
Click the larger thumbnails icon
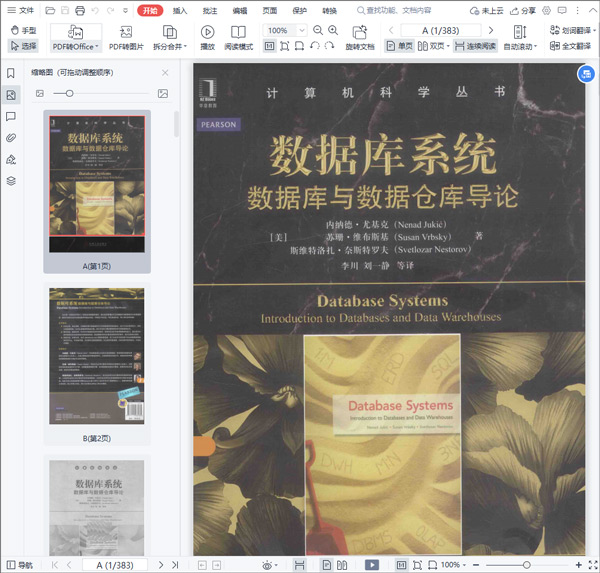tap(163, 93)
